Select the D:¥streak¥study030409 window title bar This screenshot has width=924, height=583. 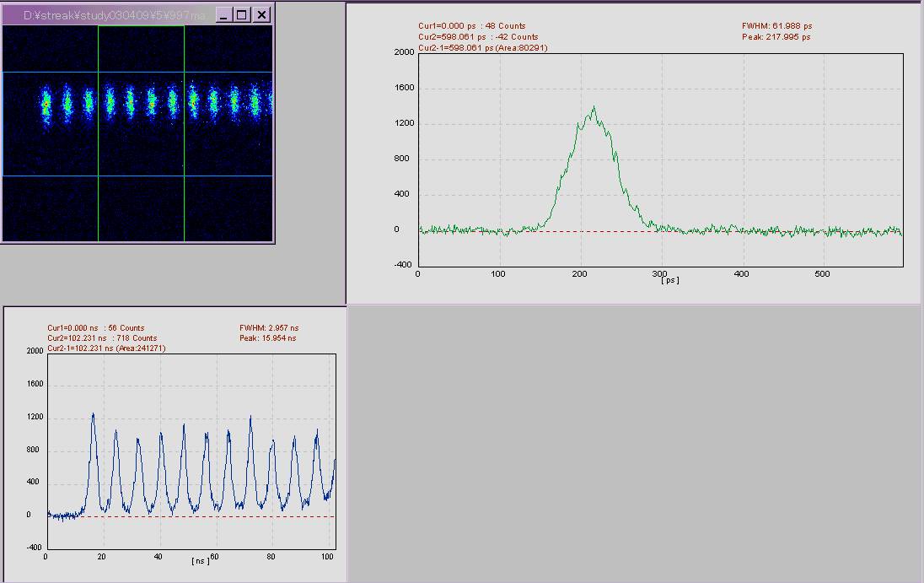110,15
